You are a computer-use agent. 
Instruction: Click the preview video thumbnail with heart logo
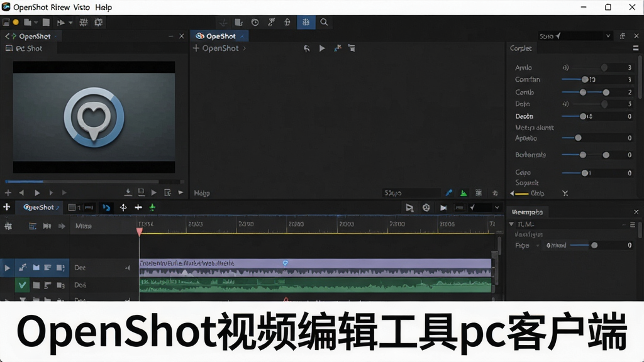point(94,117)
